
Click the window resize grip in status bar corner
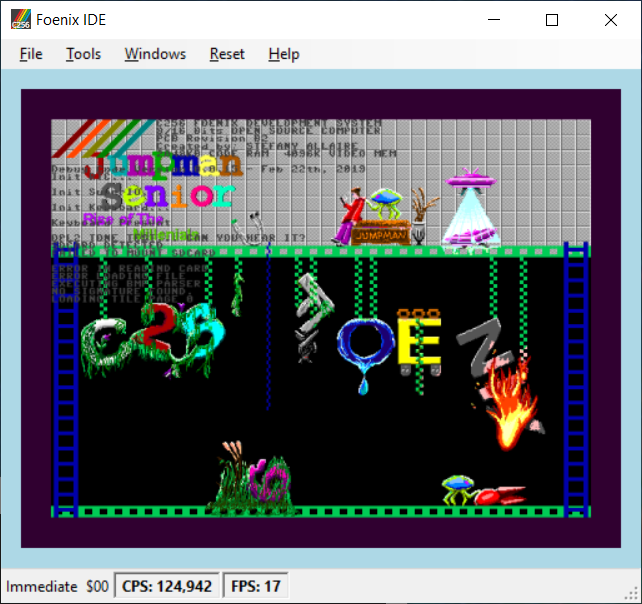[633, 595]
